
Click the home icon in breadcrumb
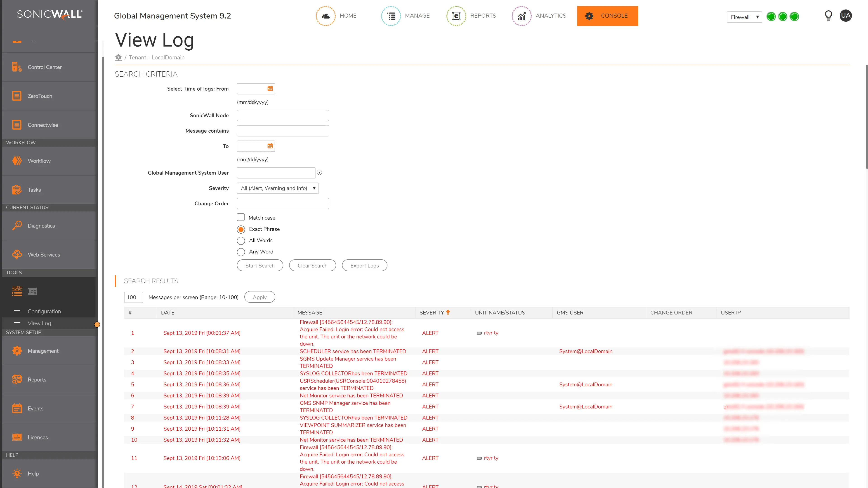click(118, 57)
